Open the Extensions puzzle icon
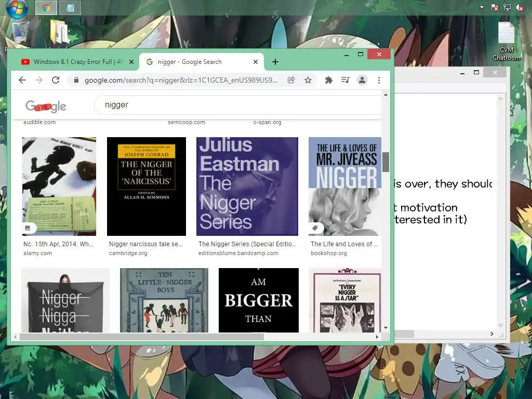The width and height of the screenshot is (532, 399). coord(328,80)
